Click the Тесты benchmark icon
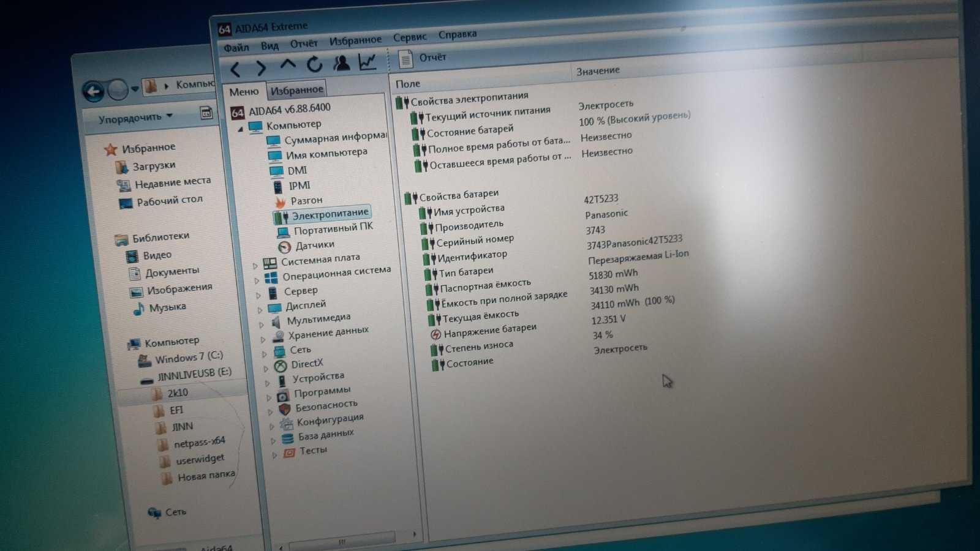Viewport: 980px width, 551px height. (289, 453)
